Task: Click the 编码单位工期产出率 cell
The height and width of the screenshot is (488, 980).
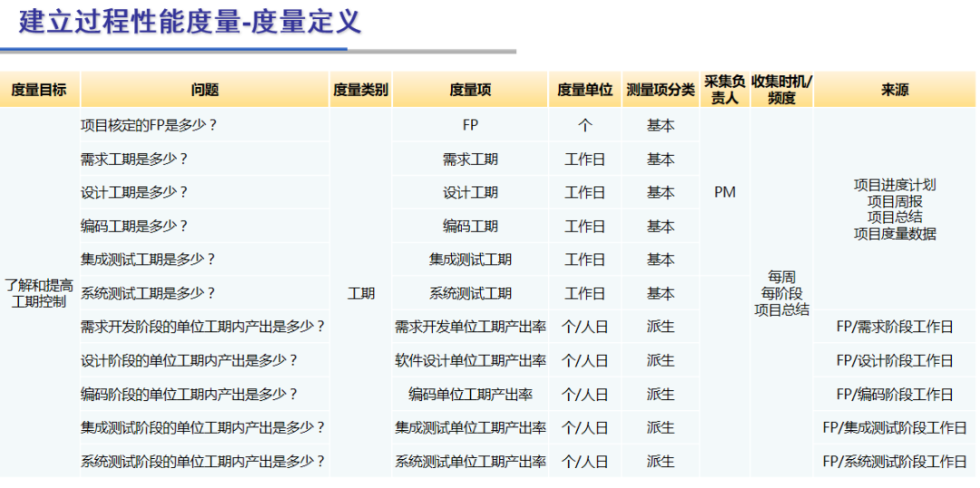Action: tap(470, 395)
